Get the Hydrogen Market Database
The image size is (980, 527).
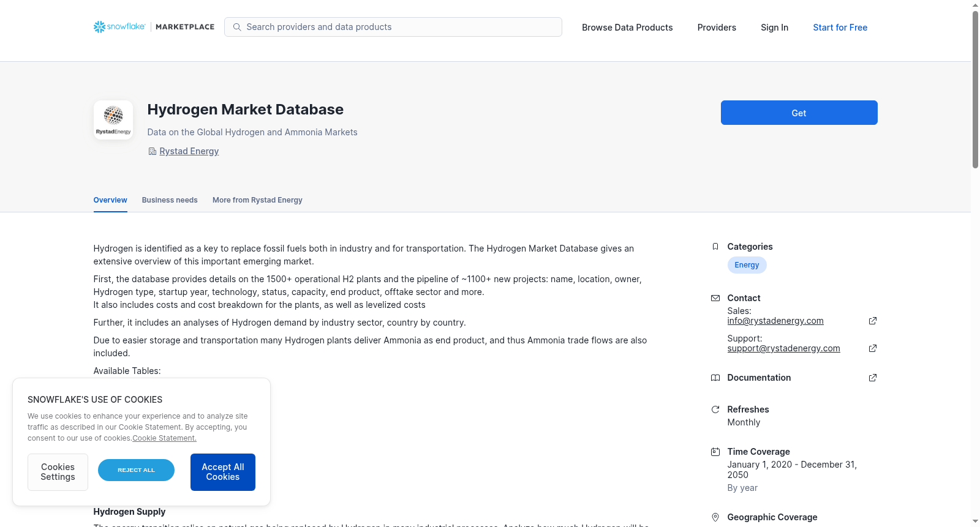pyautogui.click(x=799, y=113)
